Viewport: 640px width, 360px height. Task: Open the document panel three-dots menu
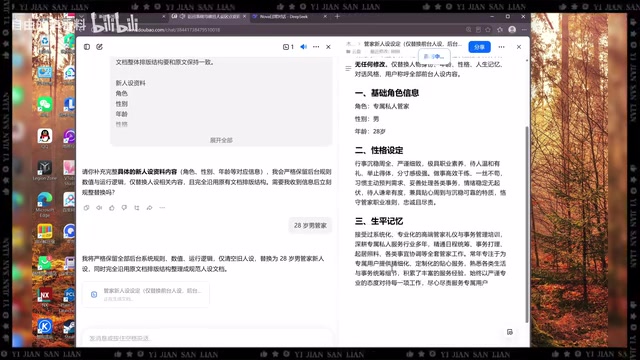pyautogui.click(x=501, y=47)
